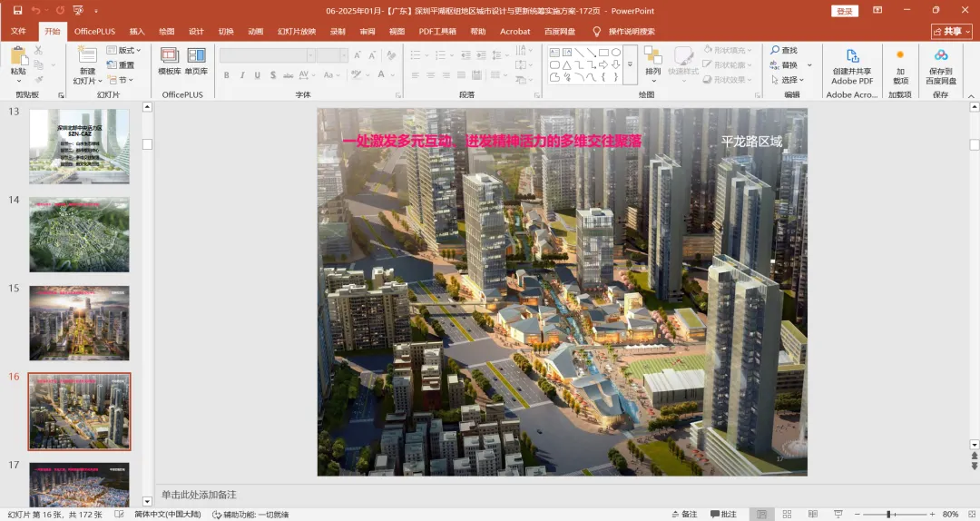This screenshot has height=521, width=980.
Task: Open the Paste options dropdown arrow
Action: click(19, 81)
